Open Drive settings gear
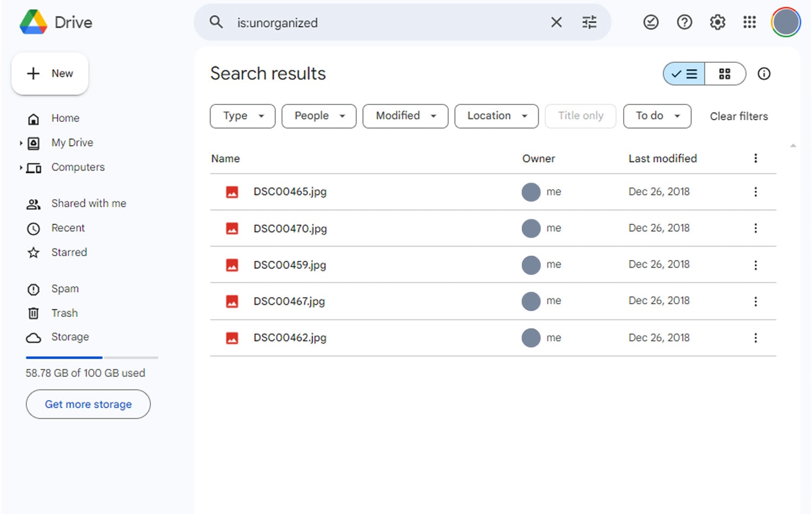 [x=717, y=22]
